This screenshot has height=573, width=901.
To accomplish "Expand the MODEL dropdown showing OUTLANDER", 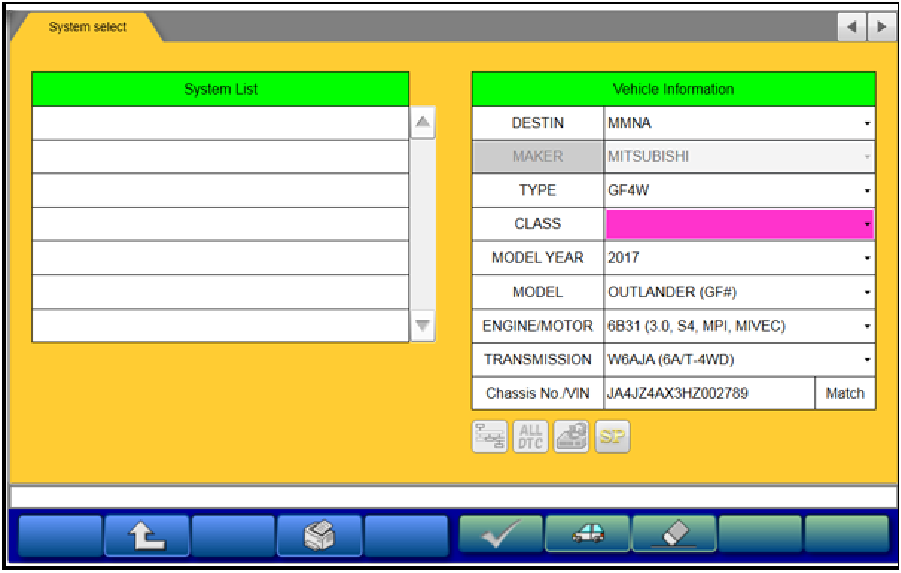I will 739,292.
